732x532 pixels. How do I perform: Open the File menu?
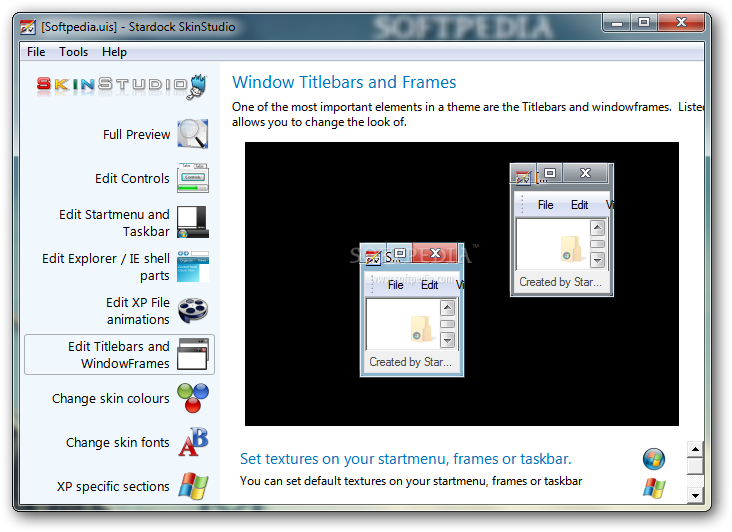(36, 52)
